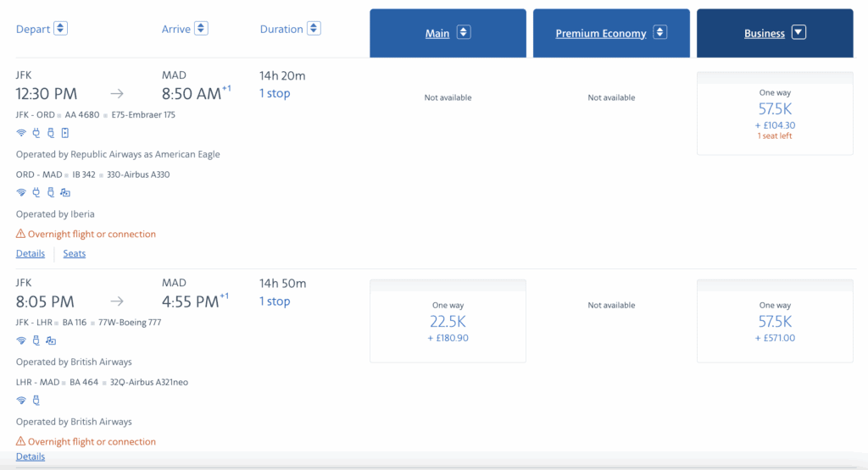Screen dimensions: 868x470
Task: Click 'JFK - ORD AA 4680' segment line
Action: pyautogui.click(x=95, y=115)
